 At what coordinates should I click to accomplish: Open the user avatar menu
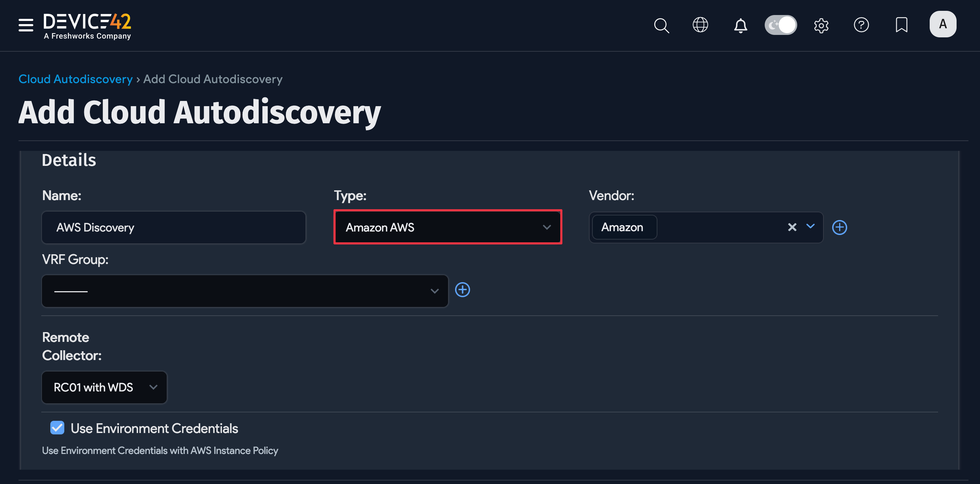coord(943,24)
